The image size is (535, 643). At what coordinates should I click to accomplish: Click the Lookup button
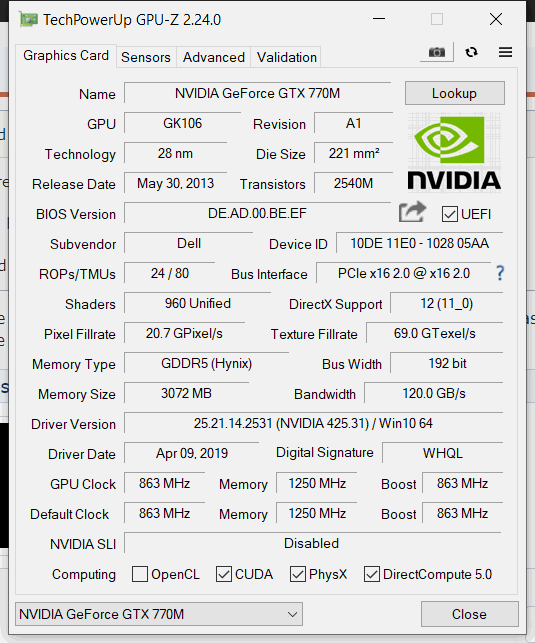tap(455, 93)
